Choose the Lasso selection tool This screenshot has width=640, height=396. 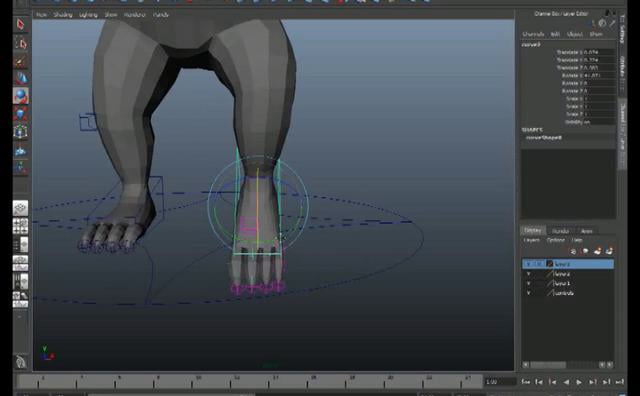(20, 43)
